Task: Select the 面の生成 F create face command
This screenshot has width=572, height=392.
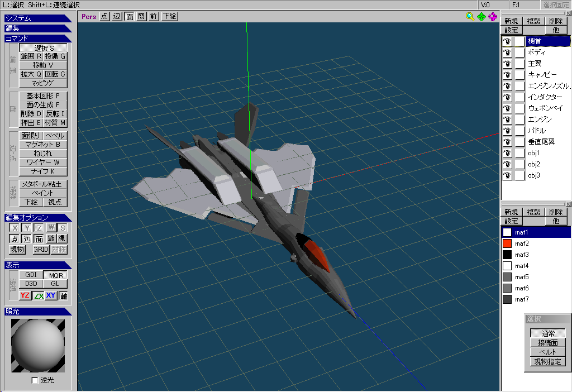Action: pyautogui.click(x=43, y=105)
